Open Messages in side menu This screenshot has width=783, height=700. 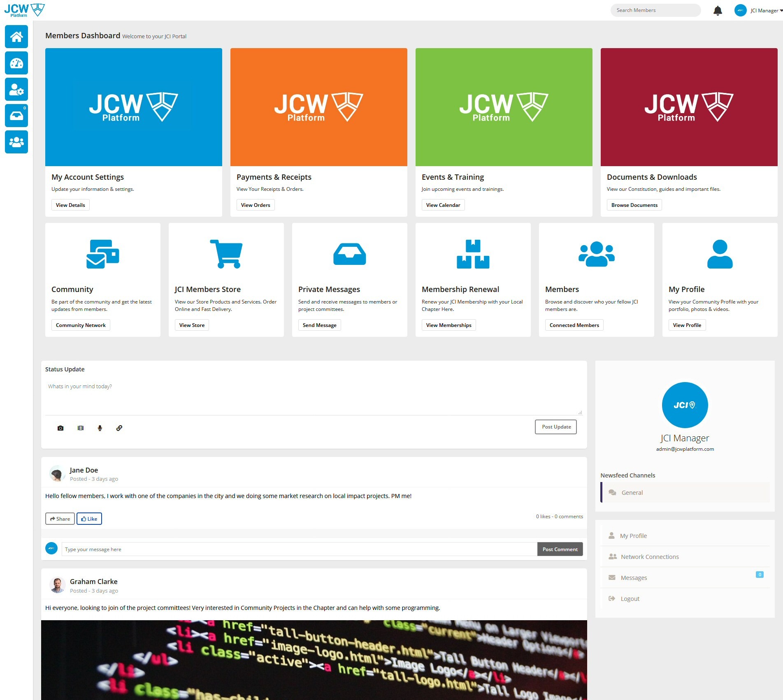coord(685,577)
